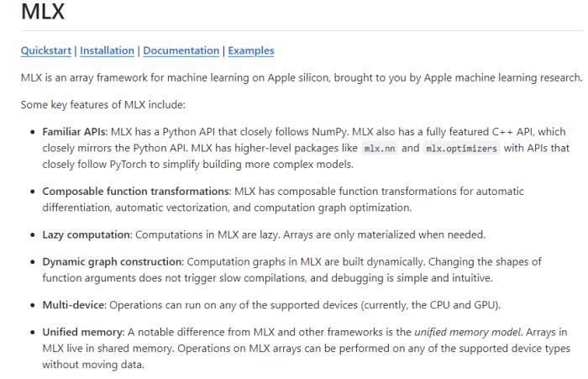Open the Quickstart link

[45, 50]
